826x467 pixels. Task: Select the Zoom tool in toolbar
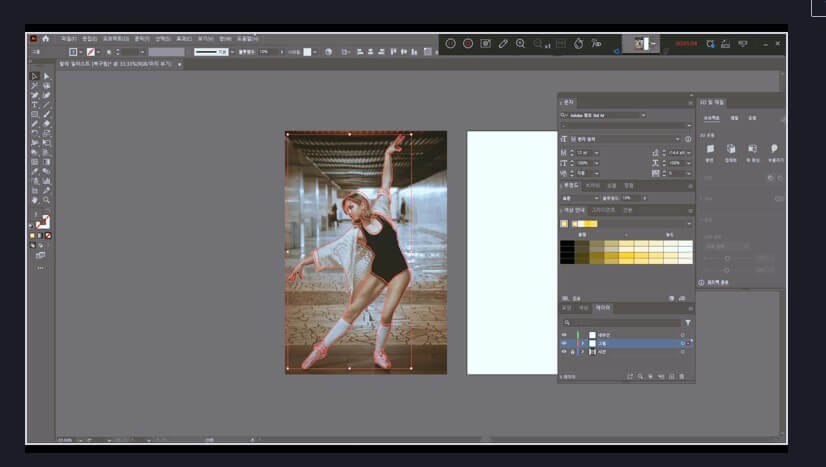click(x=46, y=200)
